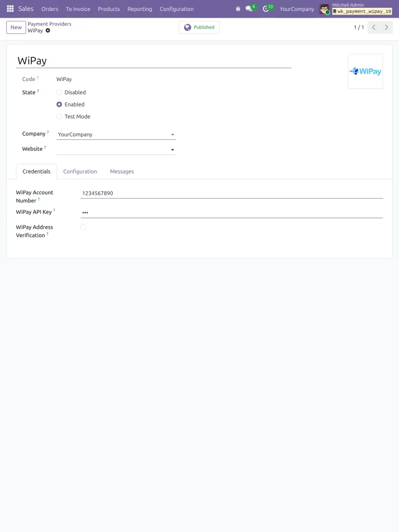Open Mitchell Admin user menu
The image size is (399, 532).
click(x=356, y=9)
